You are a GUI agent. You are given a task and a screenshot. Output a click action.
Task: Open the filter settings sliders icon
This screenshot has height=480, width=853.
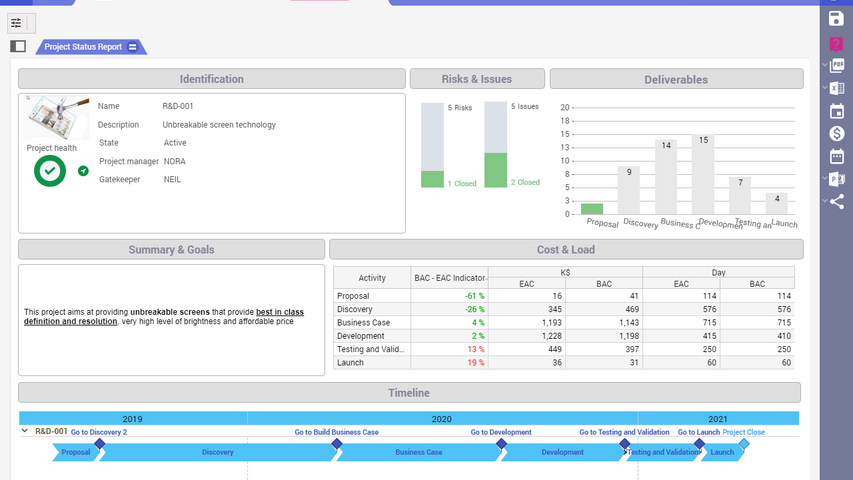pyautogui.click(x=16, y=22)
